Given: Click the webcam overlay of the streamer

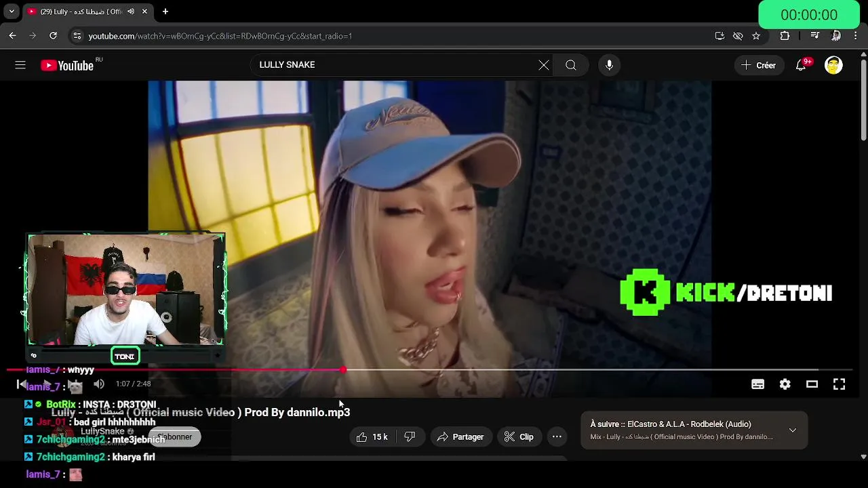Looking at the screenshot, I should [125, 290].
